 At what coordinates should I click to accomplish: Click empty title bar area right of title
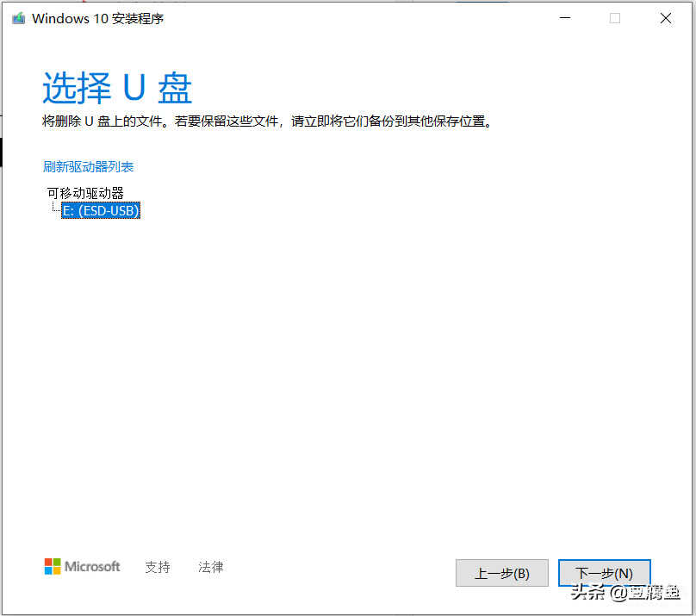point(345,18)
